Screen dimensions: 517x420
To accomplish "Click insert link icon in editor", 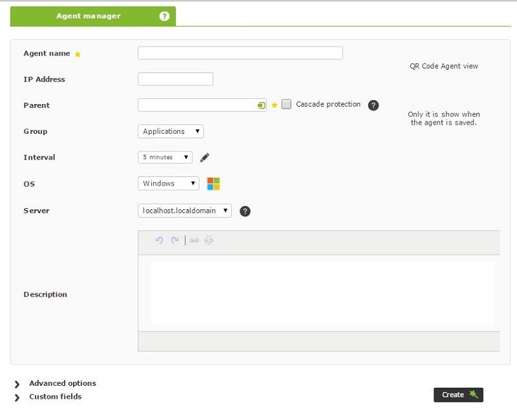I will tap(194, 240).
